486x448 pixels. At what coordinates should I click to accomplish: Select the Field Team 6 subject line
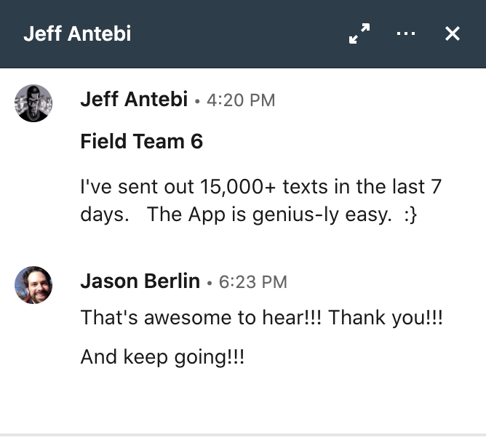point(142,141)
